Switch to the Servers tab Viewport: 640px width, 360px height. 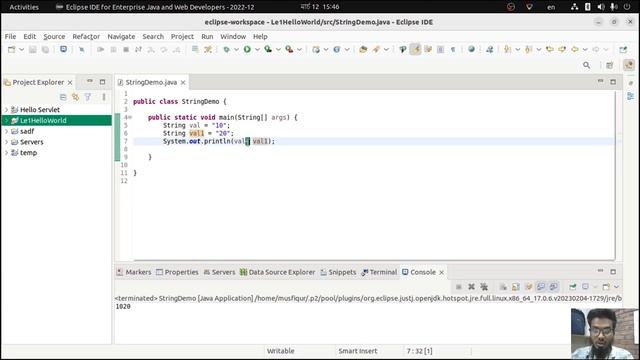[219, 272]
